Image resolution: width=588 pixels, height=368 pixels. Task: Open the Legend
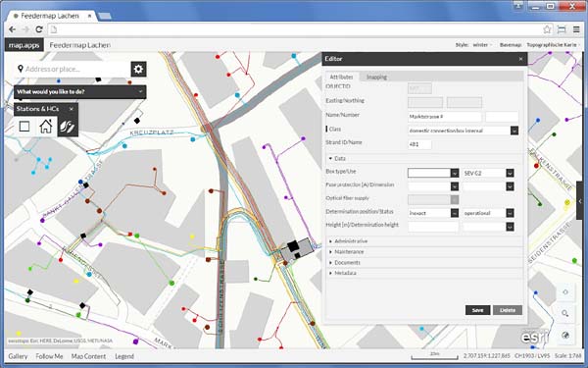124,356
